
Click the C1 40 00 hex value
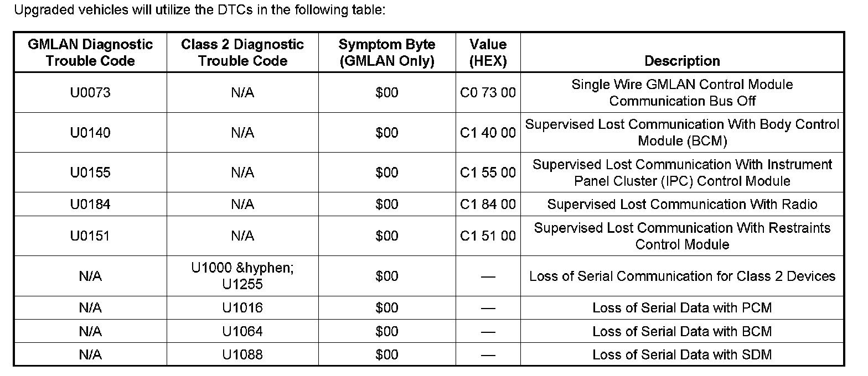point(488,133)
